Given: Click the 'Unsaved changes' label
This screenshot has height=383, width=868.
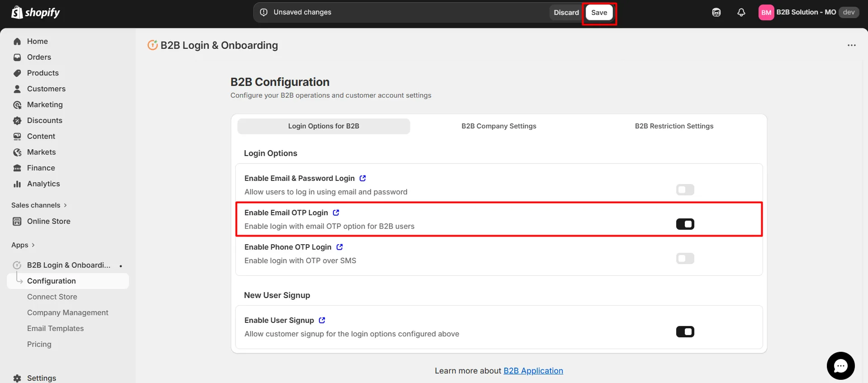Looking at the screenshot, I should (x=302, y=12).
